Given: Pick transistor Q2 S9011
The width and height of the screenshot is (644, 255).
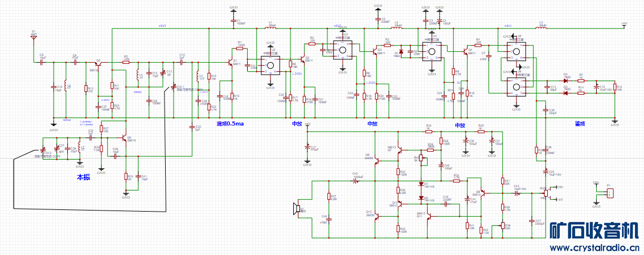Looking at the screenshot, I should [303, 59].
